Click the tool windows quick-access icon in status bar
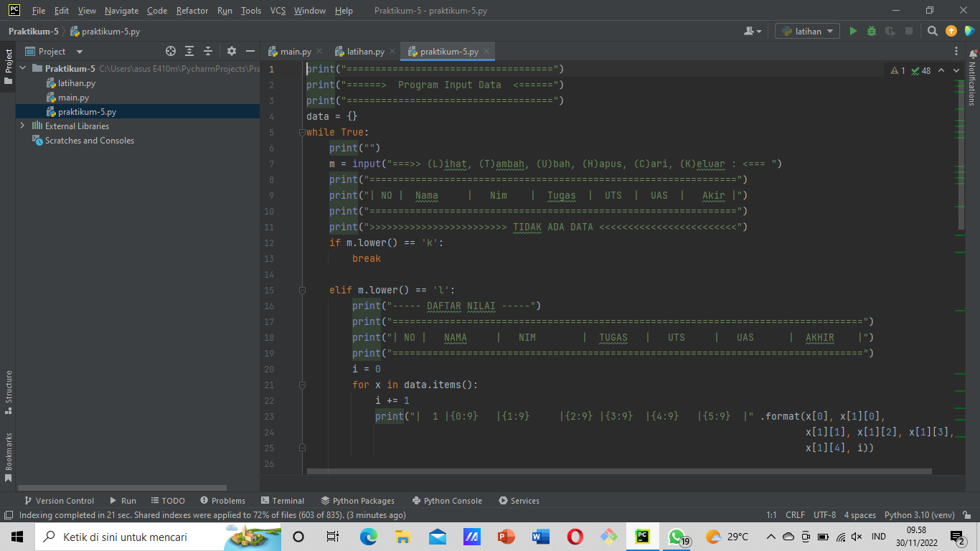The width and height of the screenshot is (980, 551). coord(8,515)
